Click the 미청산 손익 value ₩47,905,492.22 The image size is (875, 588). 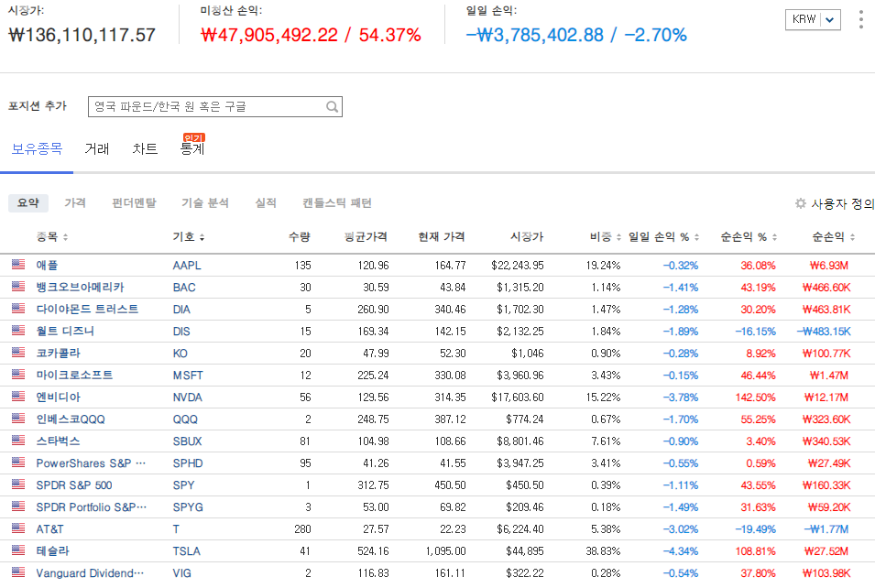269,35
